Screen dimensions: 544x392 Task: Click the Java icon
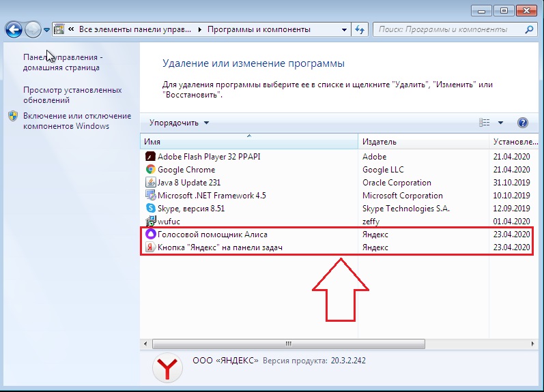coord(150,182)
